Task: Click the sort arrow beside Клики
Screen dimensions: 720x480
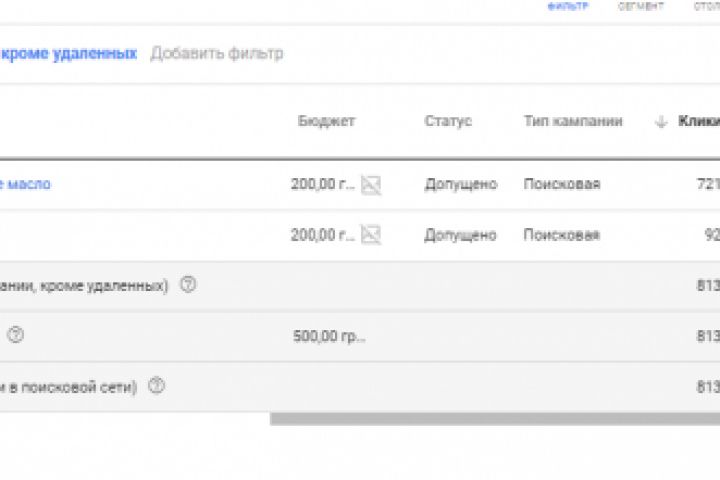Action: click(660, 122)
